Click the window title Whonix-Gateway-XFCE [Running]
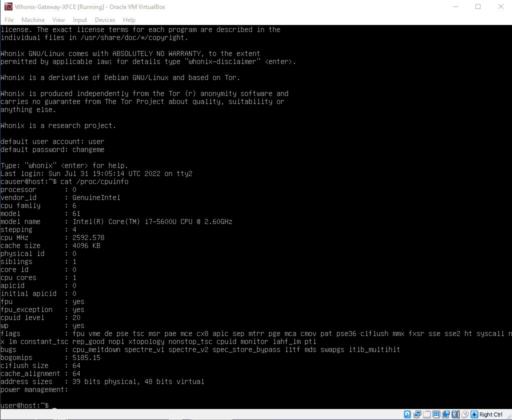512x420 pixels. 59,7
